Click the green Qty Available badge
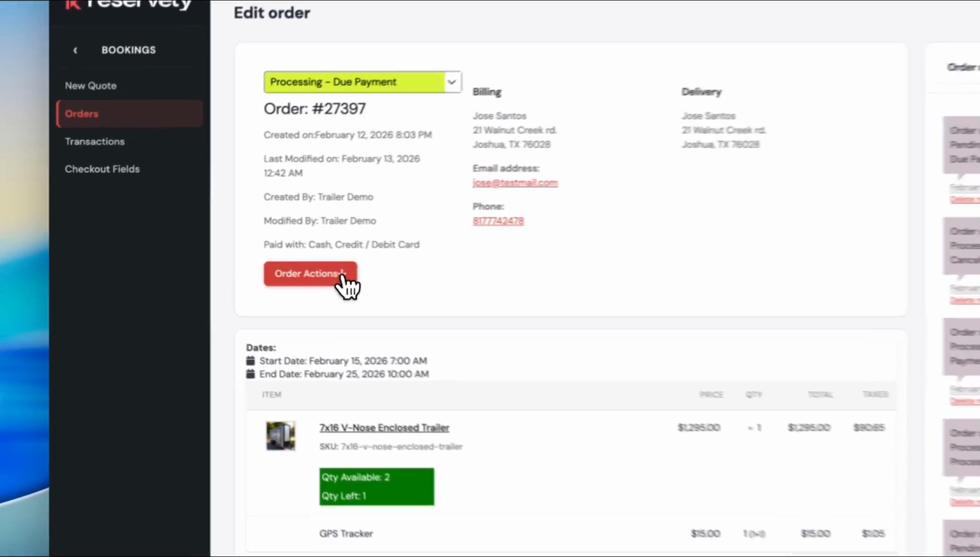The height and width of the screenshot is (557, 980). point(377,486)
